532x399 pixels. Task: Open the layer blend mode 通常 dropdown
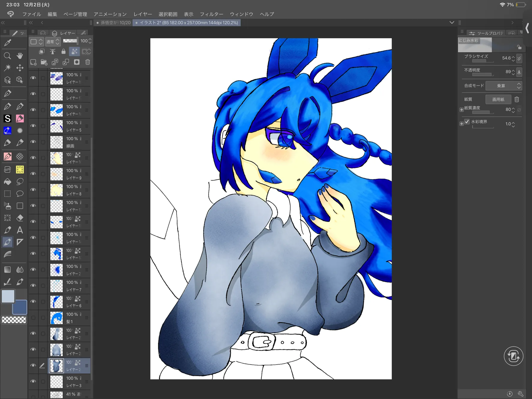pos(53,42)
